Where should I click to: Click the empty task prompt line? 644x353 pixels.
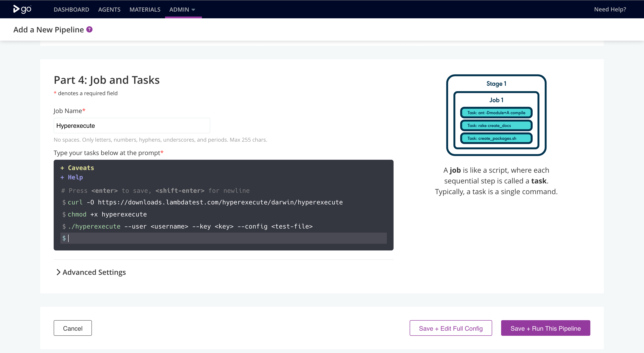(225, 238)
